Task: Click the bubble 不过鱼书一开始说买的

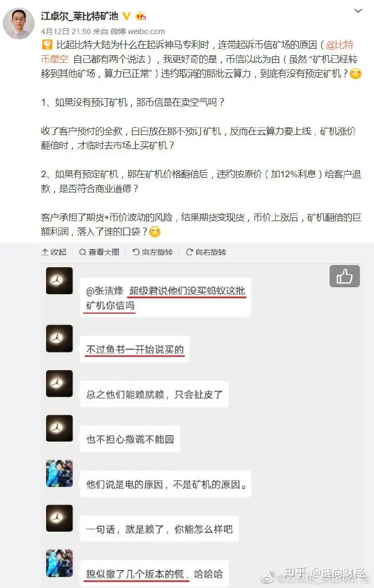Action: [x=134, y=349]
